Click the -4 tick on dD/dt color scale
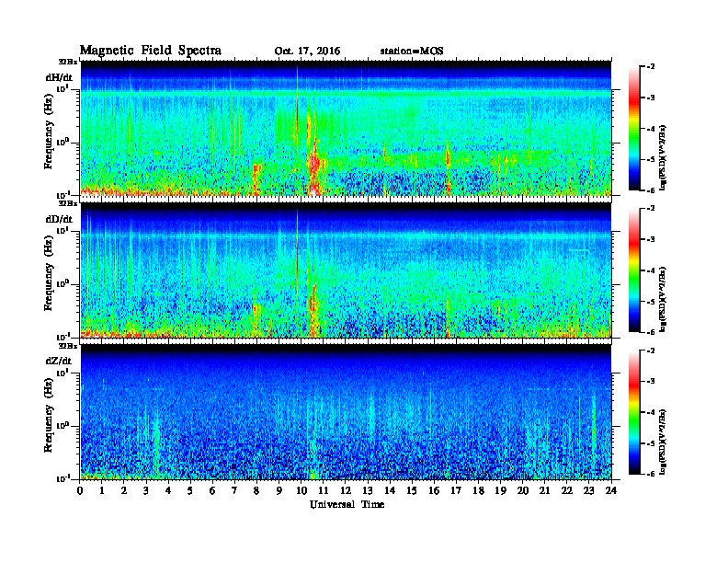 point(651,270)
